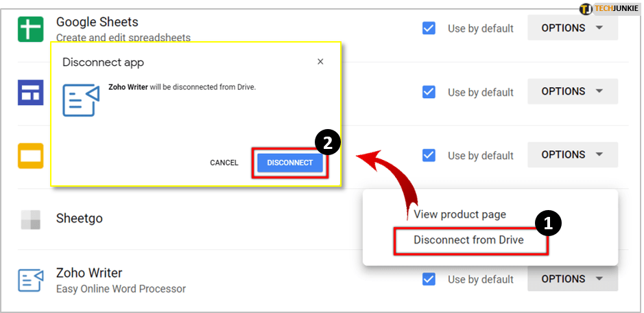
Task: Toggle Use by default in the blue icon row
Action: point(429,92)
